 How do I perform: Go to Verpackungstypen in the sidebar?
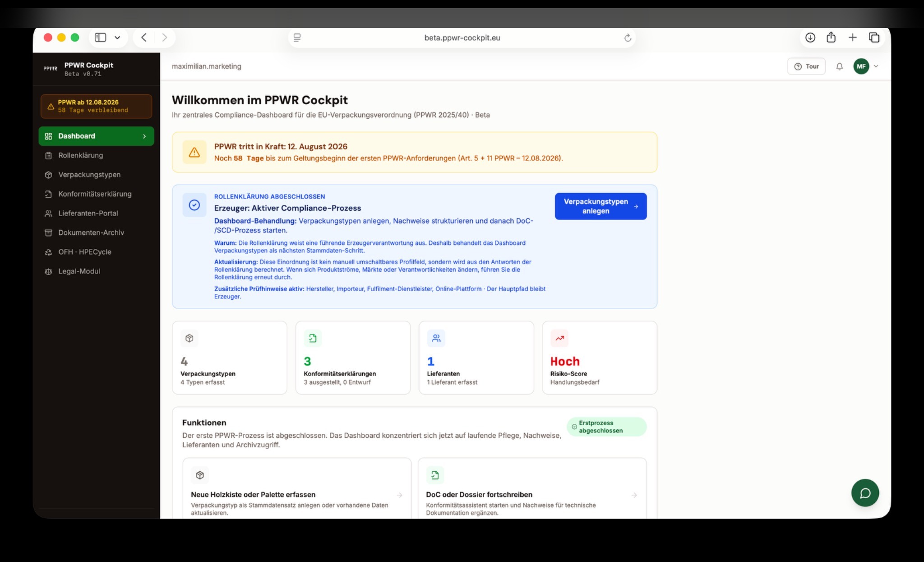coord(96,175)
